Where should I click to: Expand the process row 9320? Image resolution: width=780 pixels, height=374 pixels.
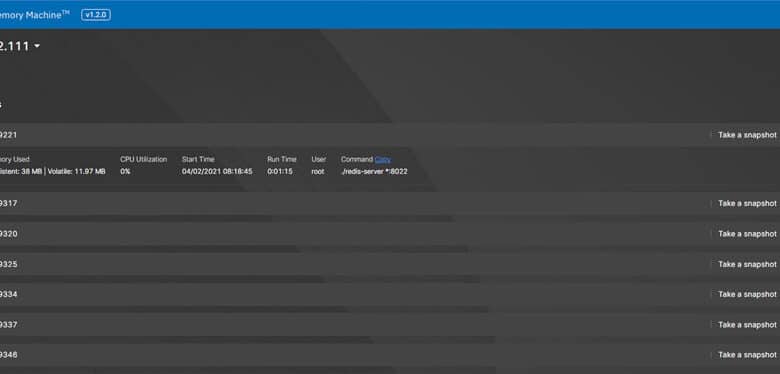tap(390, 234)
